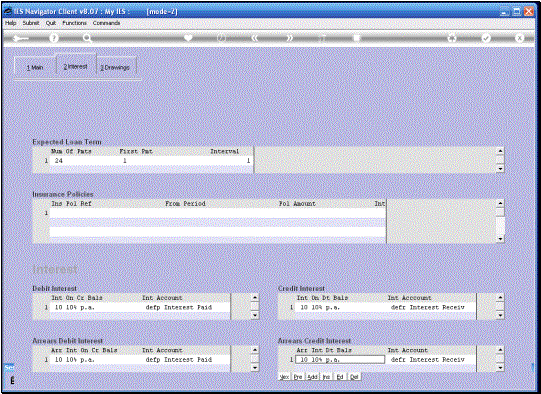This screenshot has width=541, height=394.
Task: Open the Functions menu
Action: pyautogui.click(x=74, y=23)
